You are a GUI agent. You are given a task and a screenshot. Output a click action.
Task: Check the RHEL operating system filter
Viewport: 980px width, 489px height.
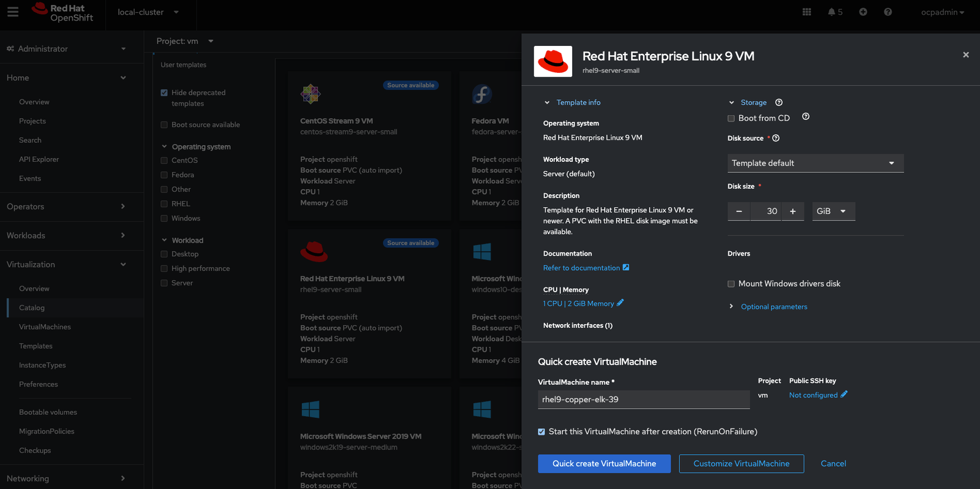pos(164,203)
